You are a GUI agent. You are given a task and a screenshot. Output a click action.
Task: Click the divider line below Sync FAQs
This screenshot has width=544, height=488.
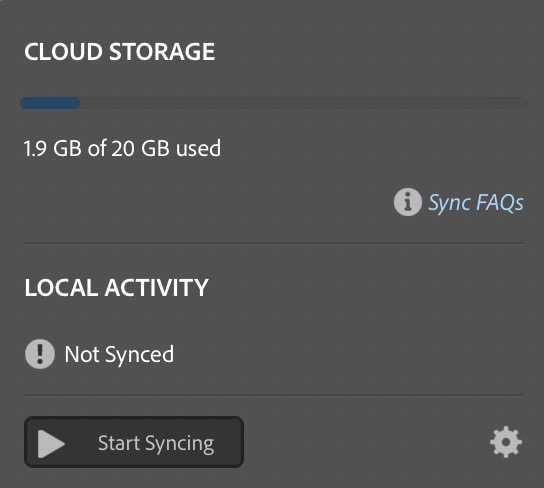tap(274, 243)
